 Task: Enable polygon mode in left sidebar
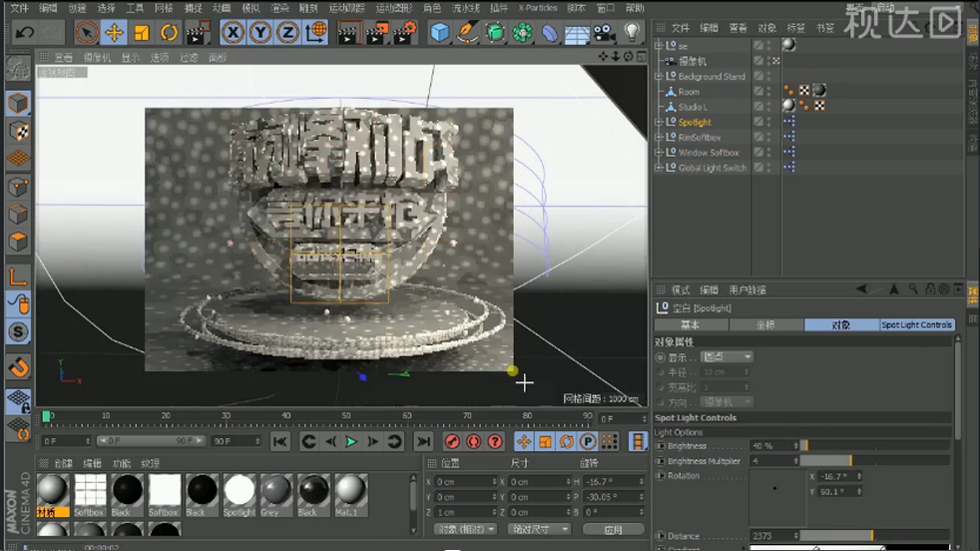tap(18, 242)
